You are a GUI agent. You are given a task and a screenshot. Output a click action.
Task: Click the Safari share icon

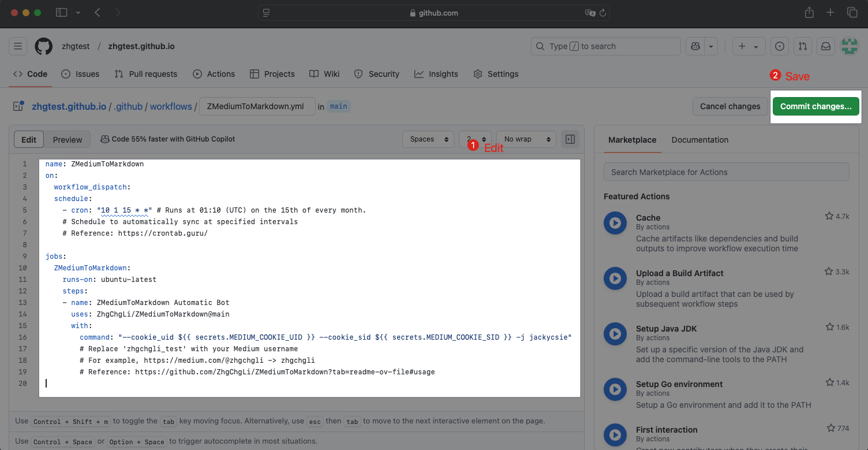(809, 13)
